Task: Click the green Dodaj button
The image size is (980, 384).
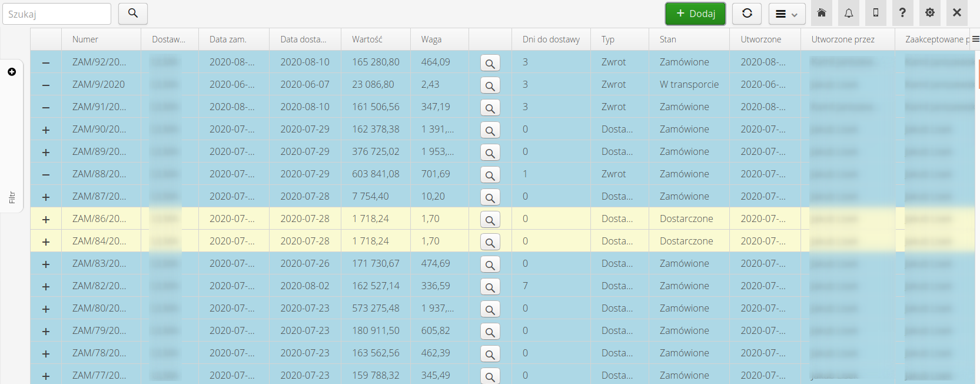Action: click(695, 14)
